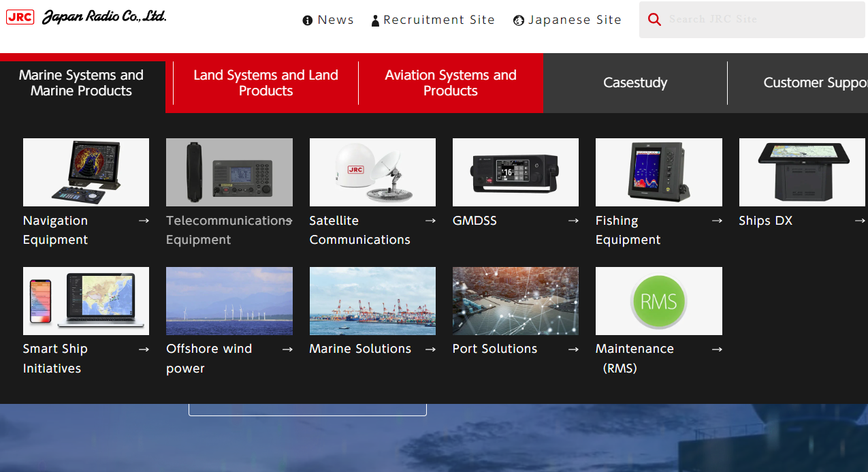Select Land Systems and Land Products tab
868x472 pixels.
coord(266,83)
